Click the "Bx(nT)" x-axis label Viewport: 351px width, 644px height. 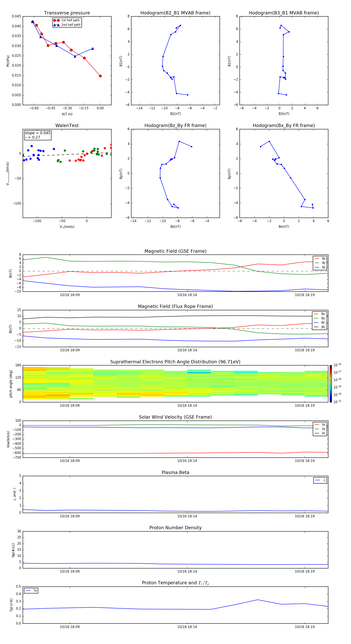(284, 227)
